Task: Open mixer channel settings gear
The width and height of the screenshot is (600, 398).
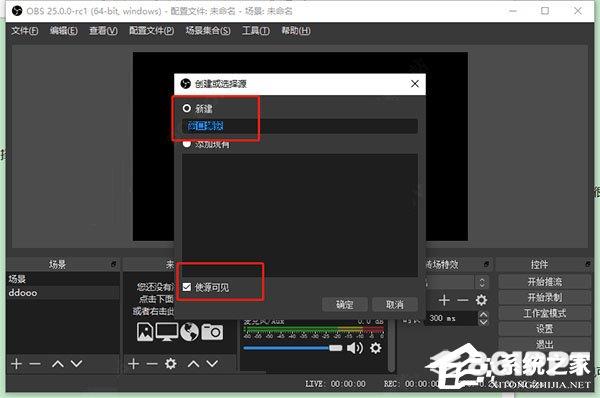Action: (376, 348)
